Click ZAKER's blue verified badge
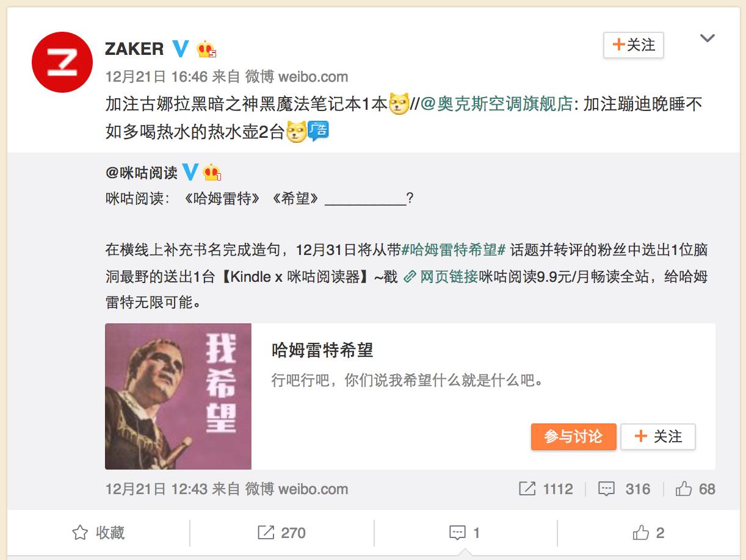746x560 pixels. pos(180,48)
